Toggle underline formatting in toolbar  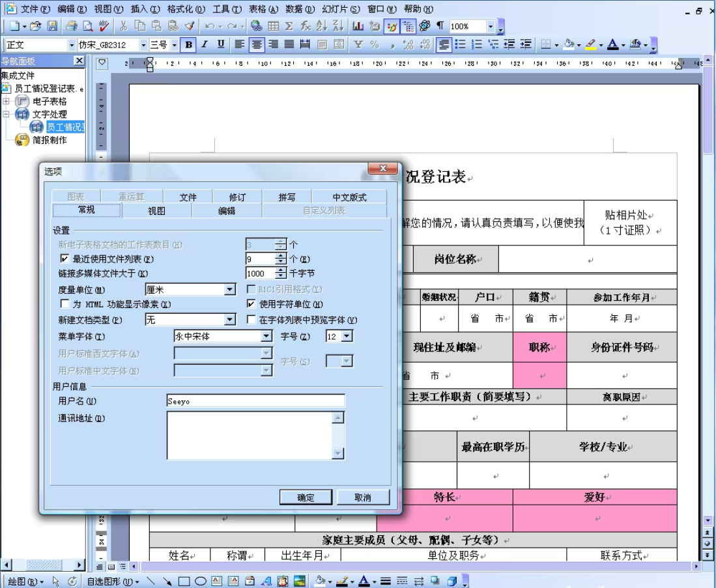coord(221,45)
